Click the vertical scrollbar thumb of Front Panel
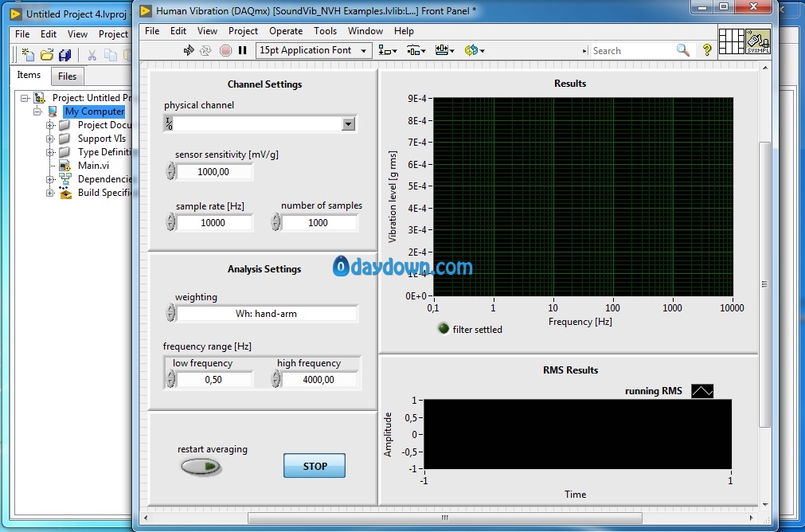Image resolution: width=805 pixels, height=532 pixels. click(764, 284)
